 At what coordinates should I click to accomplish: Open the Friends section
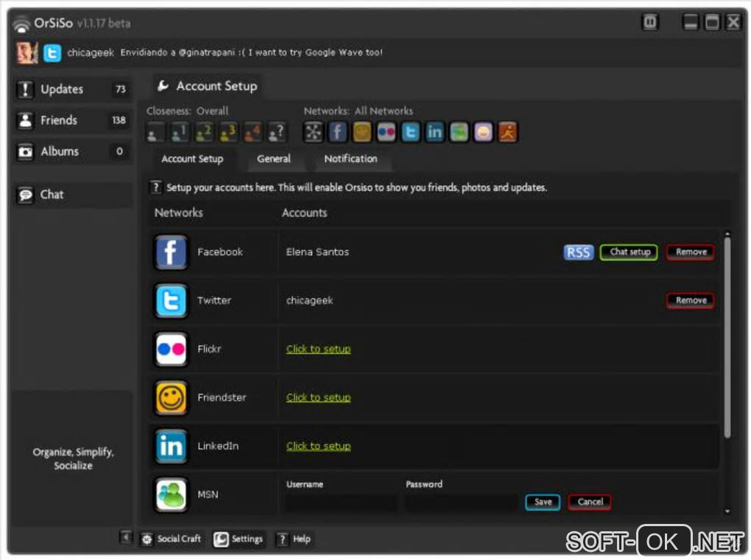73,120
